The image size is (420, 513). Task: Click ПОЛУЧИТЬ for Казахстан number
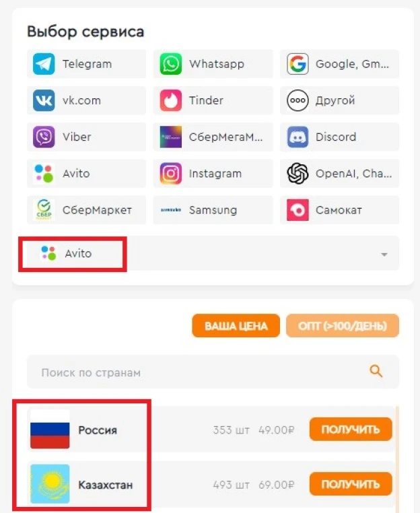point(351,484)
